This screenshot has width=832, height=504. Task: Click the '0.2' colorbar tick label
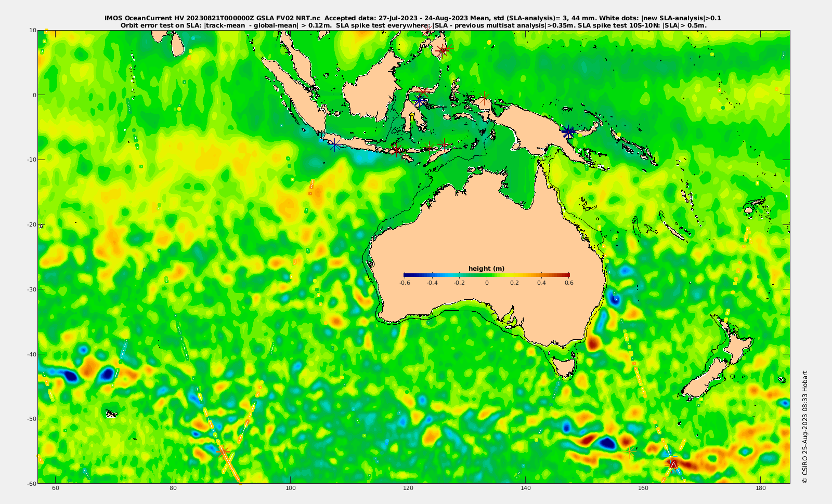[x=514, y=283]
